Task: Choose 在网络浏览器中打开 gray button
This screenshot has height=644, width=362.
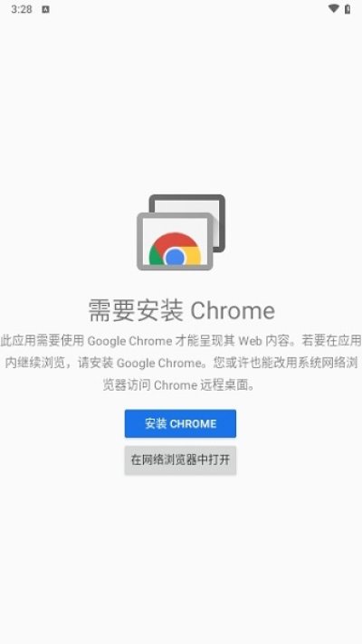Action: [180, 460]
